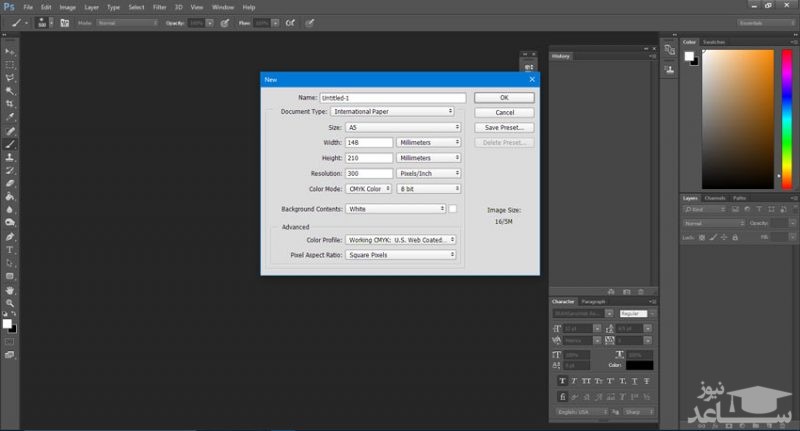
Task: Click OK in the New dialog
Action: (504, 97)
